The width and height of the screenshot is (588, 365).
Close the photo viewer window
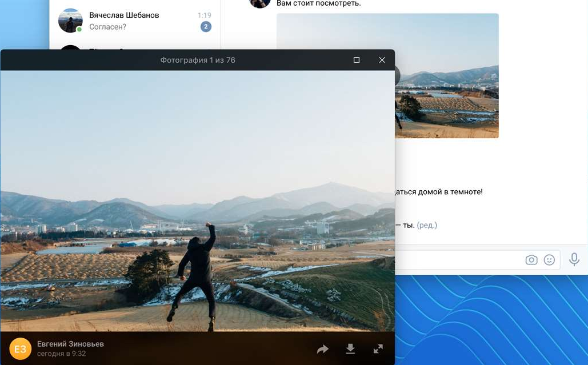[382, 60]
